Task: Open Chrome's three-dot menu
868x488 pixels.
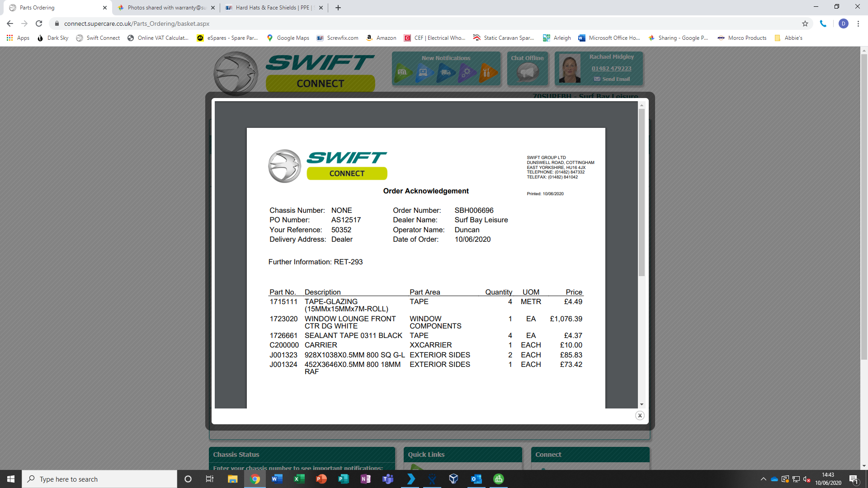Action: click(858, 23)
